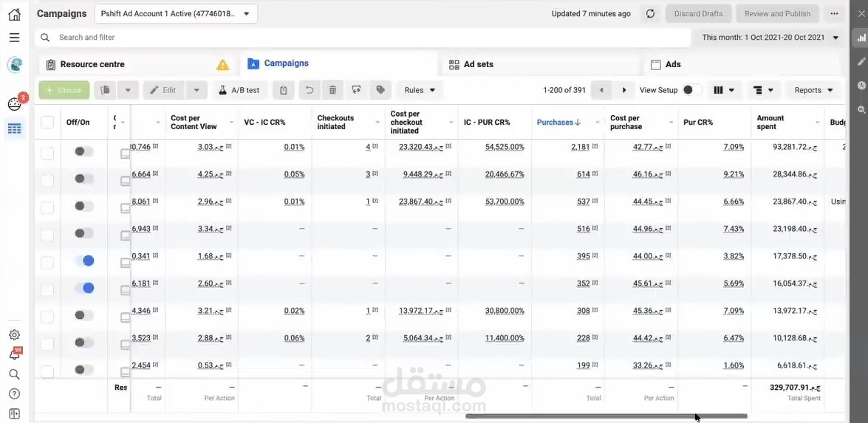Image resolution: width=868 pixels, height=423 pixels.
Task: Click the 93,281.72 amount spent cell
Action: [x=796, y=147]
